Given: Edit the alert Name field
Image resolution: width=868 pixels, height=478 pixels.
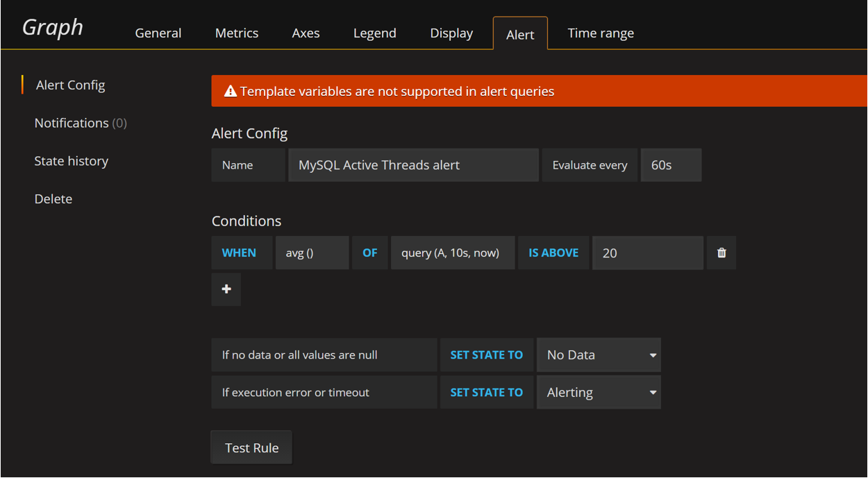Looking at the screenshot, I should click(x=414, y=165).
